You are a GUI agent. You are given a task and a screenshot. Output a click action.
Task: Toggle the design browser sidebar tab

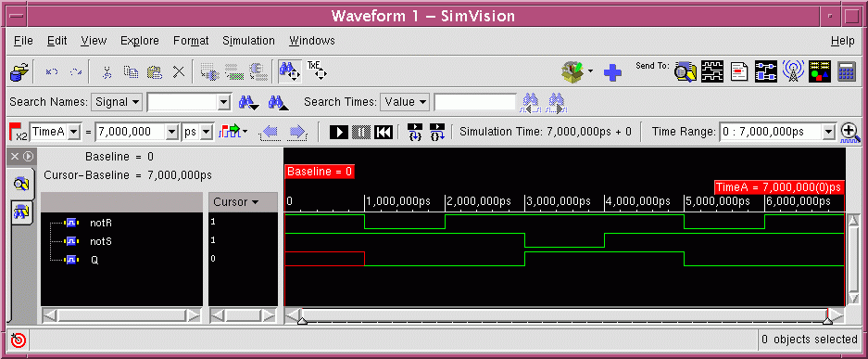[x=21, y=184]
